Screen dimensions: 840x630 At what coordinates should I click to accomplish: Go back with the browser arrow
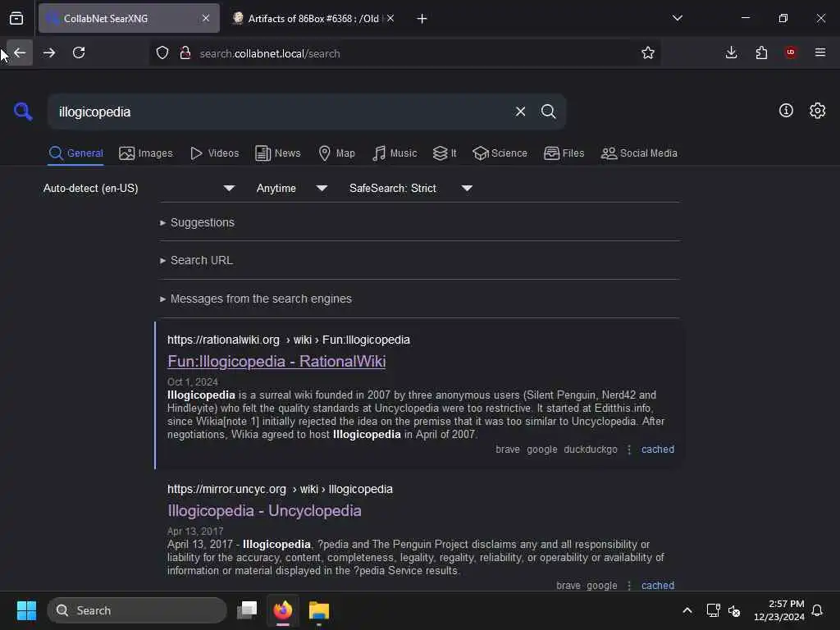tap(20, 52)
